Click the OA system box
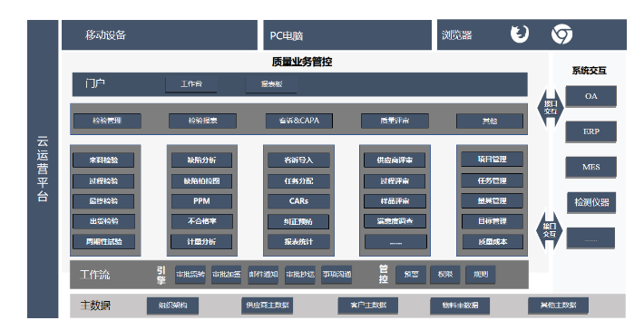 [x=591, y=96]
